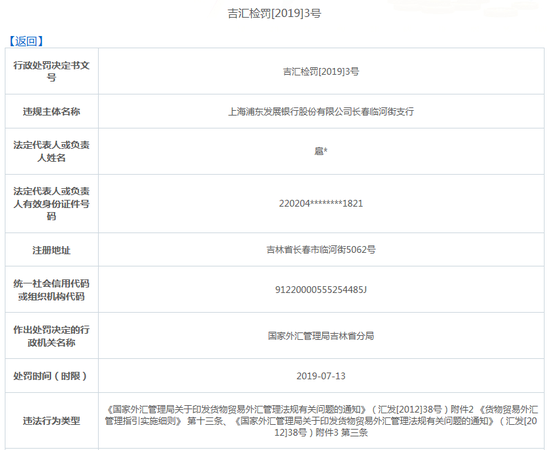The image size is (550, 450).
Task: Click the credit code 91220000555254485J
Action: (321, 290)
